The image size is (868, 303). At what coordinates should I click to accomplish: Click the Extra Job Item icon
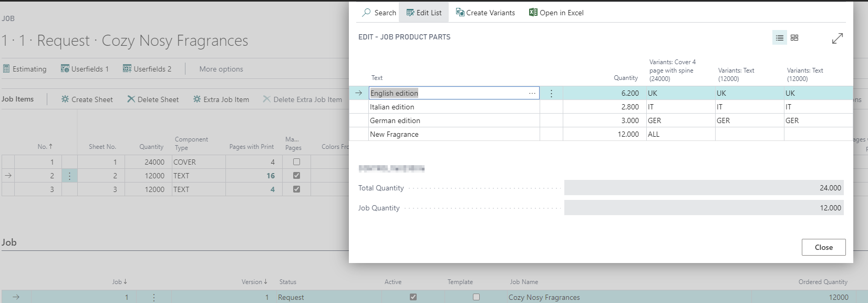pyautogui.click(x=197, y=99)
